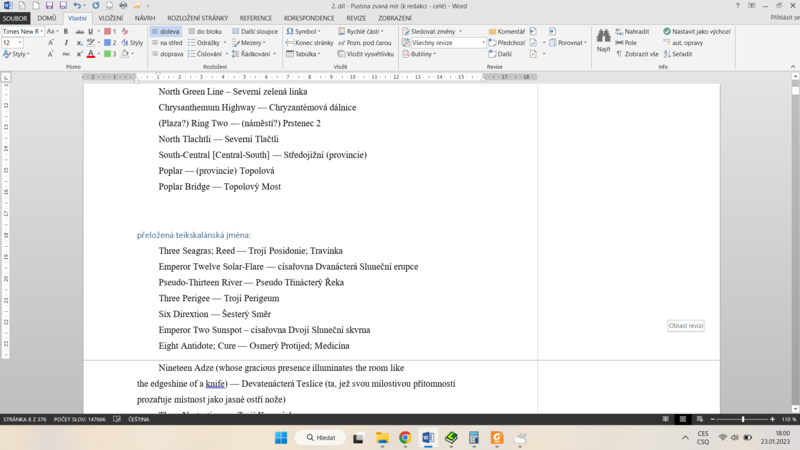The image size is (800, 450).
Task: Click the Undo arrow icon
Action: tap(77, 6)
